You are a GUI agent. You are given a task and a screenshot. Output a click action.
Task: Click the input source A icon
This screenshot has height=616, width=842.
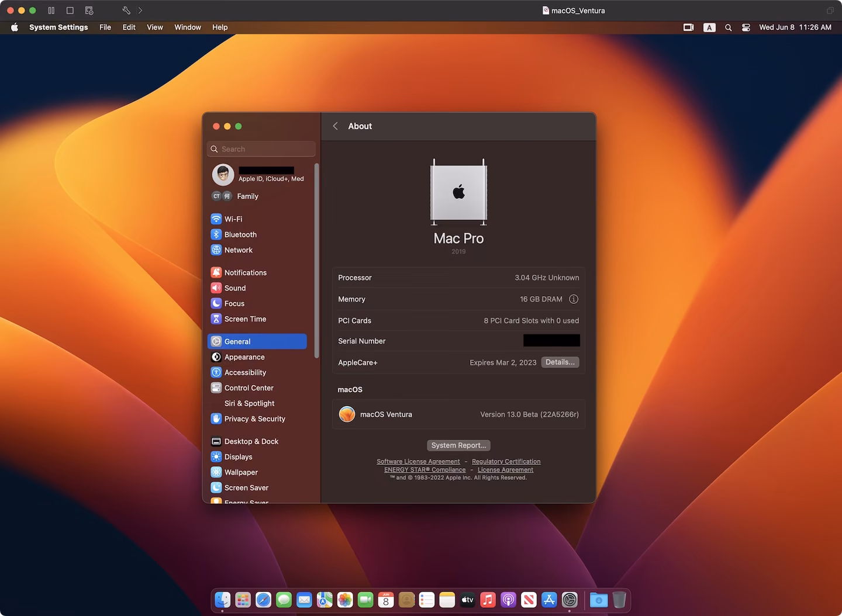coord(709,27)
